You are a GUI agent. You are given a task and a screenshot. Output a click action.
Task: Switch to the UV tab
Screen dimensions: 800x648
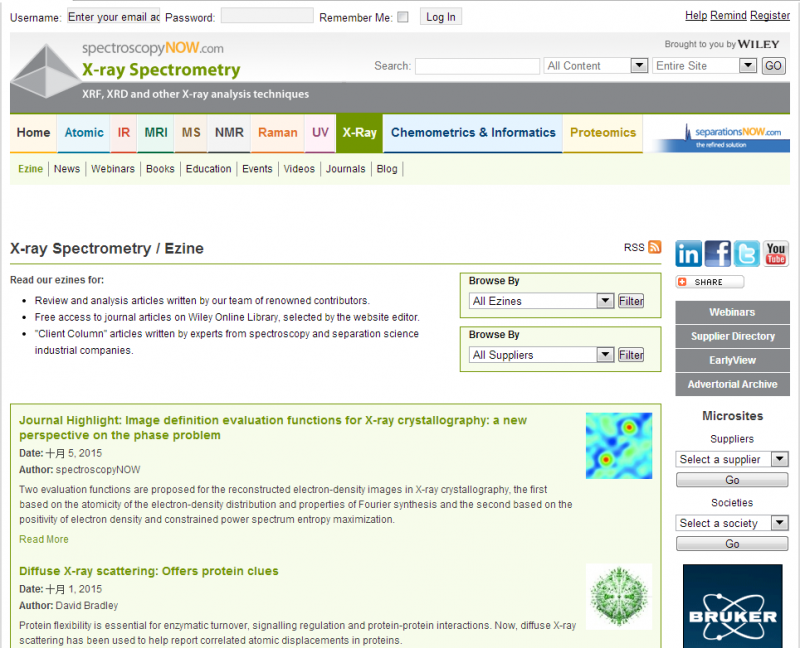(x=320, y=133)
